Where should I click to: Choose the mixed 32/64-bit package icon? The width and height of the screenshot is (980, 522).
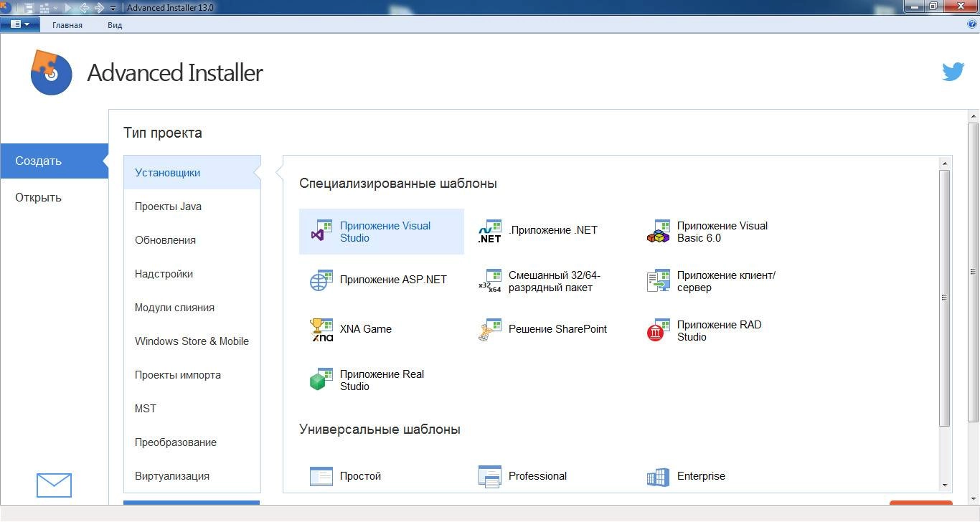click(489, 280)
